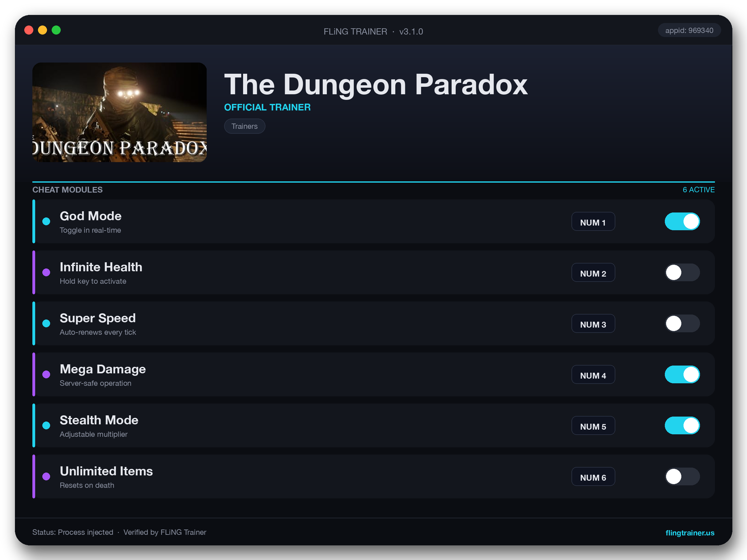Open the flingtrainer.us link
The width and height of the screenshot is (747, 560).
click(690, 532)
